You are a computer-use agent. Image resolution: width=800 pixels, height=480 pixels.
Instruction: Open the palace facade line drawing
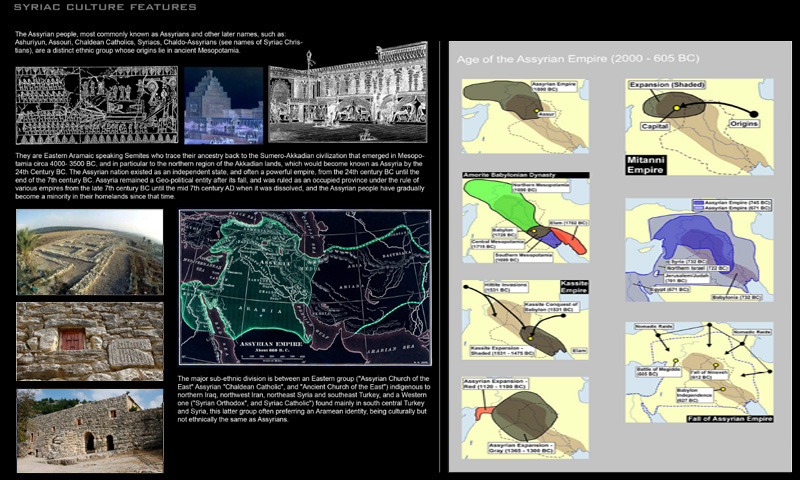click(x=348, y=93)
